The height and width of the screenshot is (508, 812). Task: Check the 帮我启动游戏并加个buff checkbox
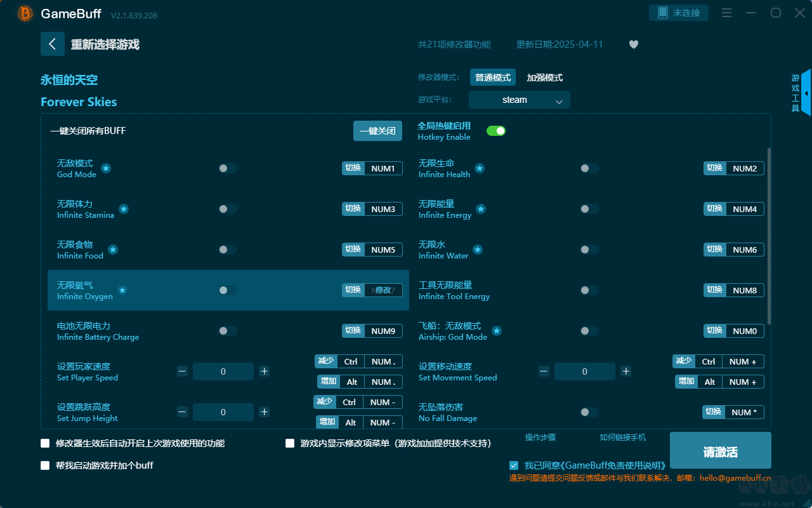45,465
